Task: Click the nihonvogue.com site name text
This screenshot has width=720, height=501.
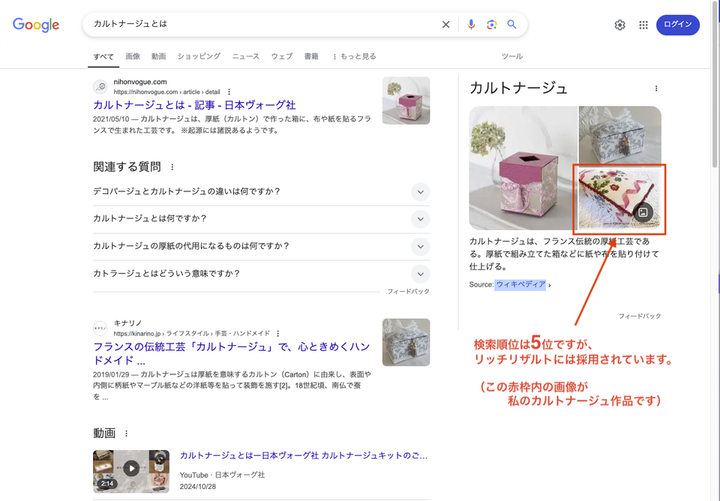Action: tap(140, 82)
